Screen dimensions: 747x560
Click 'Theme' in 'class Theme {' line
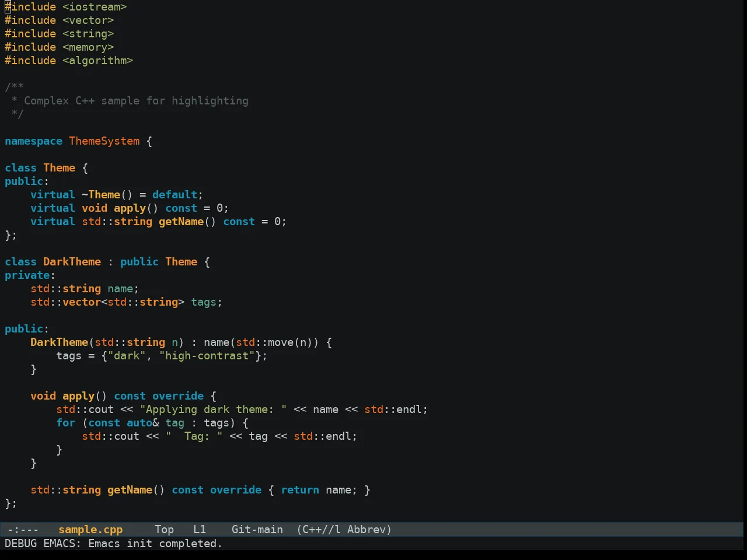[60, 168]
